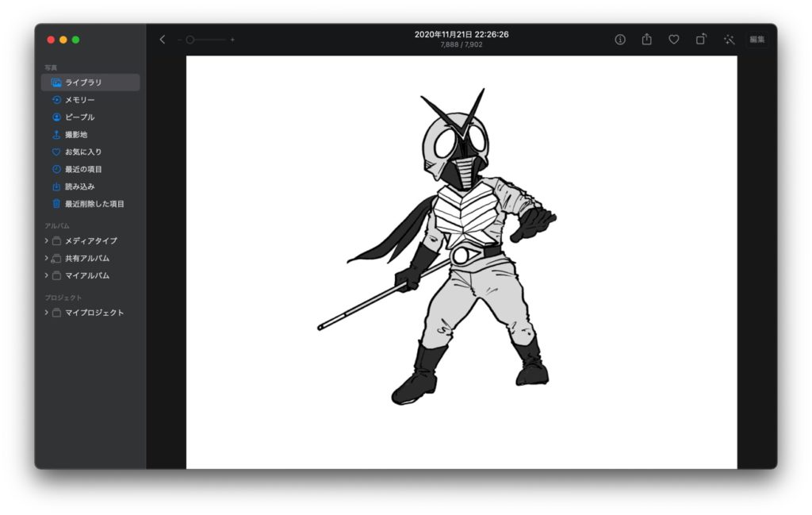Close the Photos window
Image resolution: width=812 pixels, height=515 pixels.
pyautogui.click(x=51, y=40)
